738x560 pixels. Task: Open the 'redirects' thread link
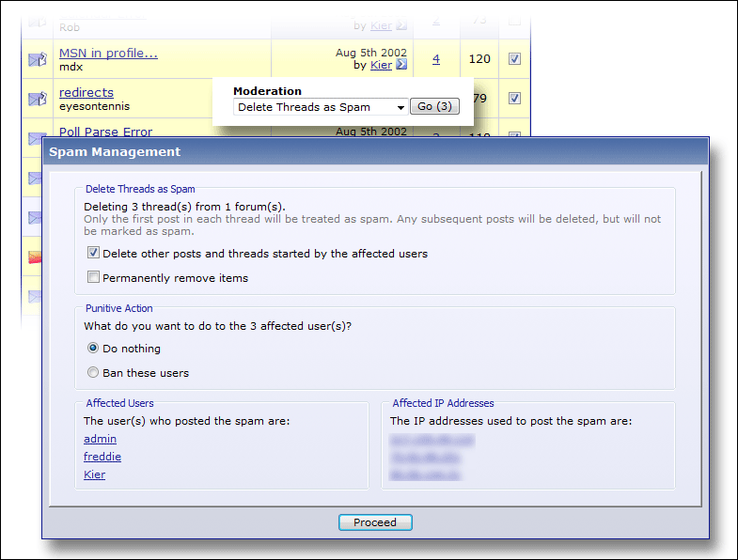coord(86,92)
